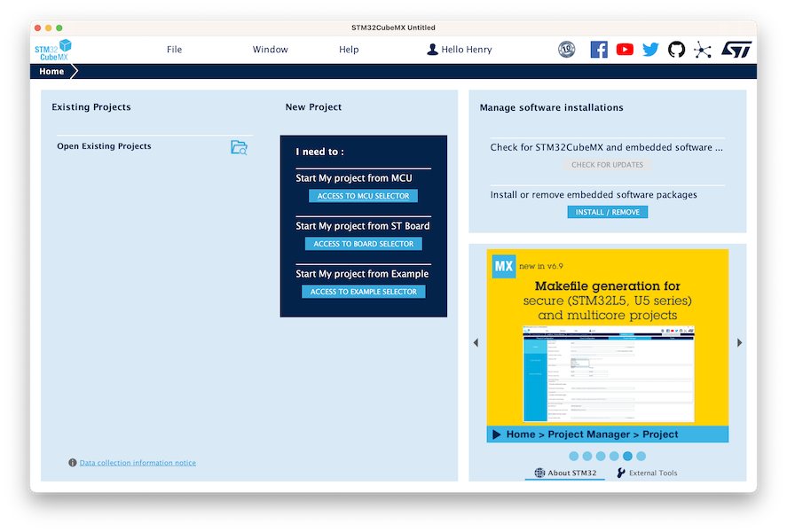Click the user account icon beside Hello Henry

point(432,49)
